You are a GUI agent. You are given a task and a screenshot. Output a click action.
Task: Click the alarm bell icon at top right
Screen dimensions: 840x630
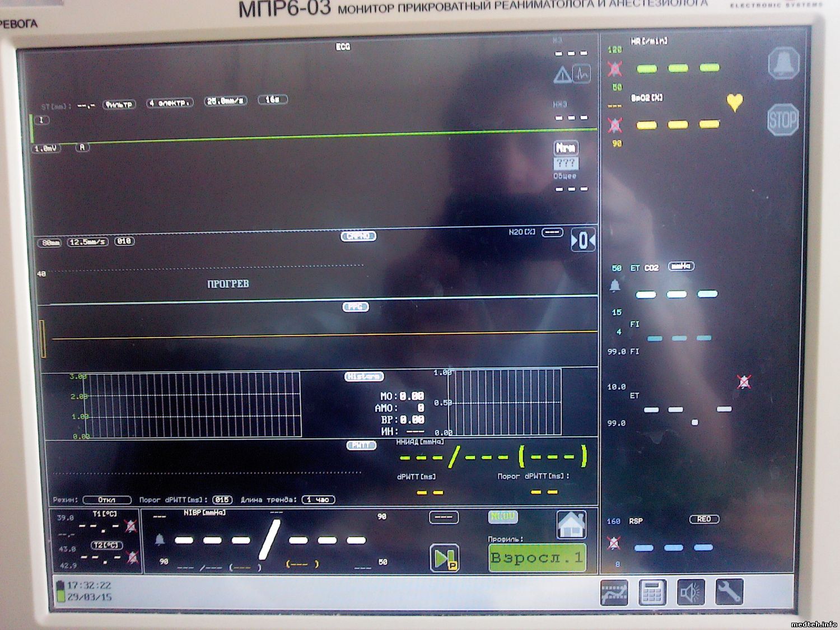[x=783, y=63]
